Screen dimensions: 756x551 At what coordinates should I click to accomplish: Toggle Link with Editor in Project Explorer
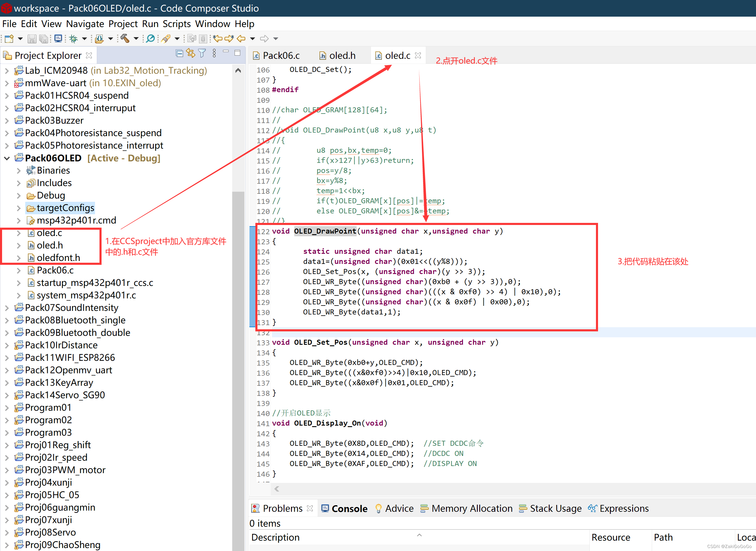coord(191,53)
